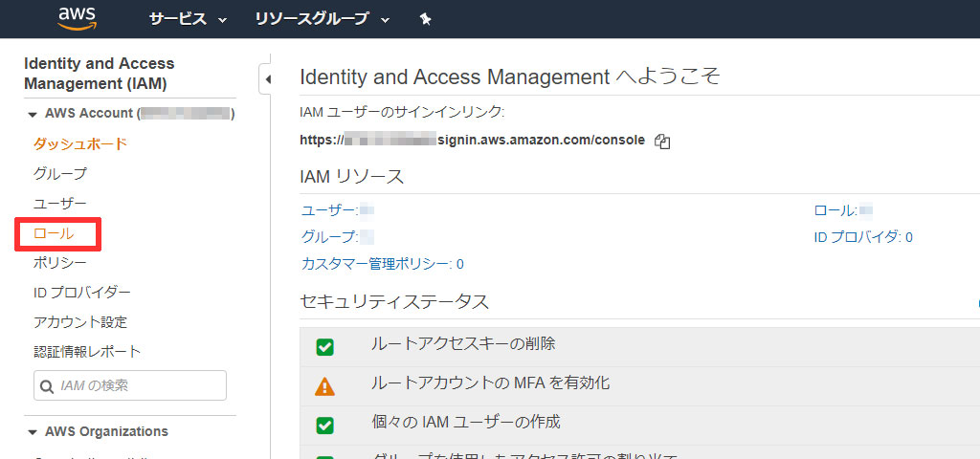The image size is (980, 459).
Task: Click the ユーザー resource count link
Action: point(338,210)
